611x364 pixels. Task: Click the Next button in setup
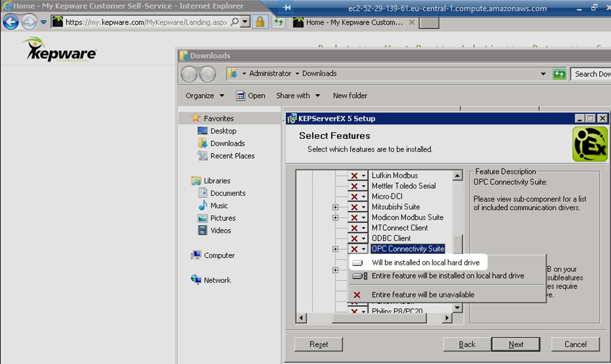click(x=516, y=344)
